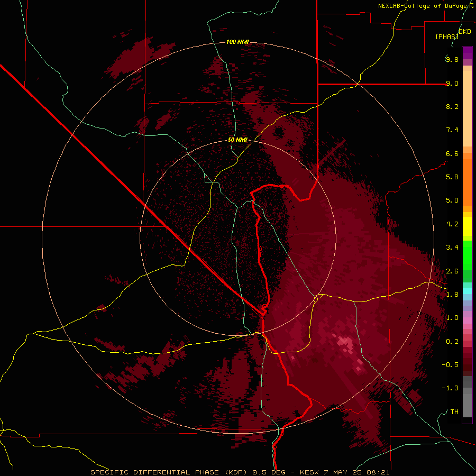
Task: Click the 6.6 legend value
Action: click(452, 153)
